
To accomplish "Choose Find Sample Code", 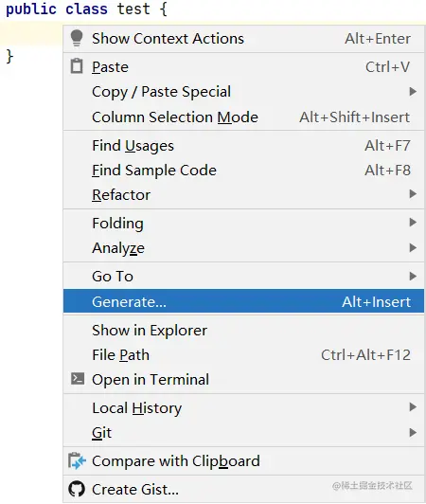I will [x=243, y=170].
